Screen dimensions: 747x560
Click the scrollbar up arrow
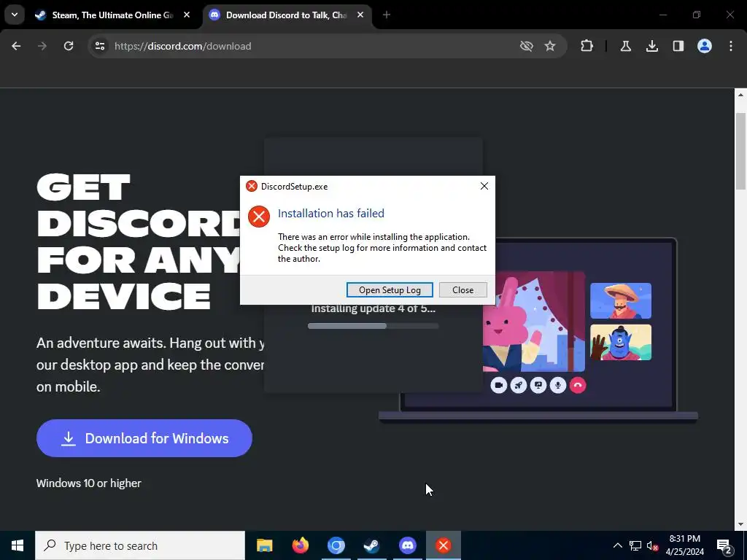click(740, 95)
